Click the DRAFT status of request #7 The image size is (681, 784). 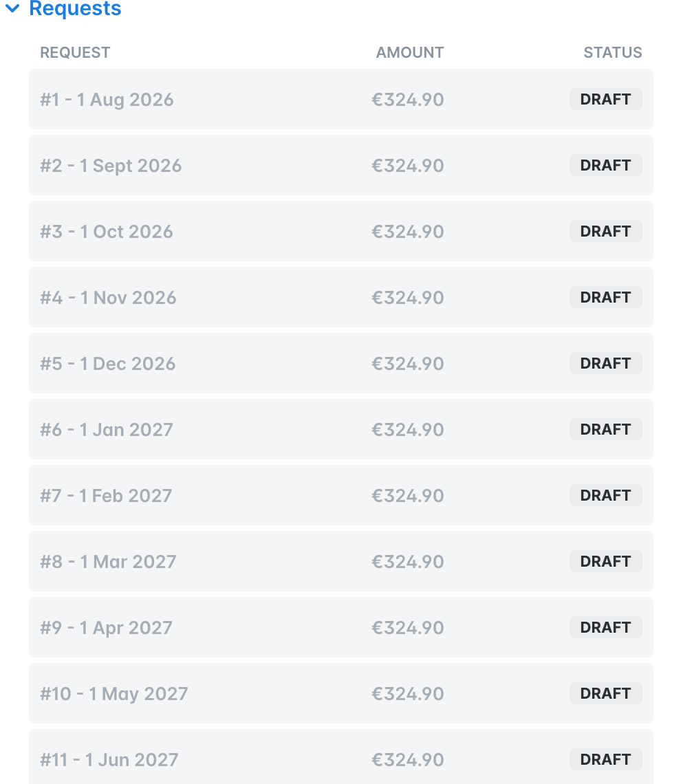(605, 495)
